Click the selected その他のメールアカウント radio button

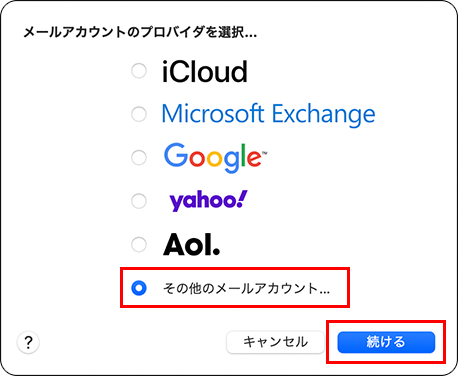pos(139,288)
